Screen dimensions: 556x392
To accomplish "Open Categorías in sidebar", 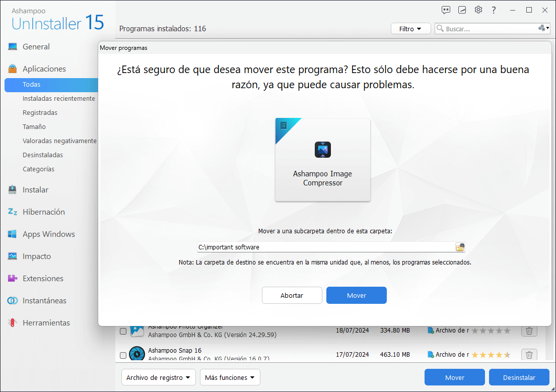I will pos(38,169).
